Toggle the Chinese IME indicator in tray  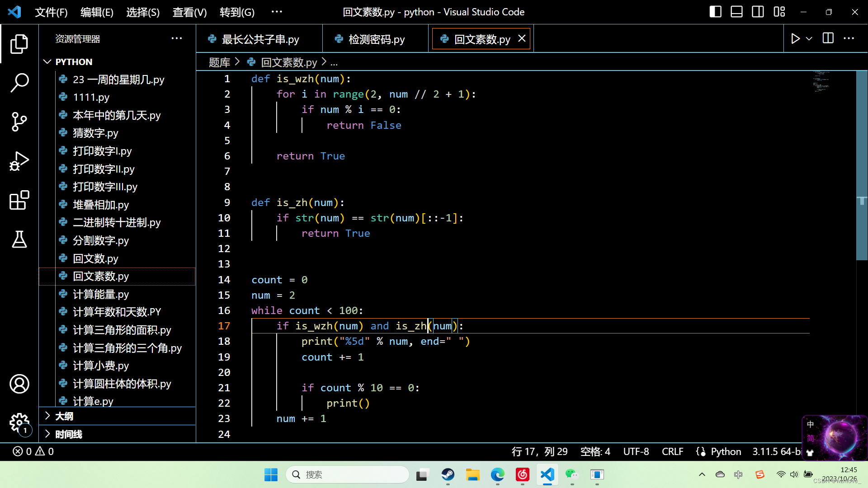(x=738, y=474)
